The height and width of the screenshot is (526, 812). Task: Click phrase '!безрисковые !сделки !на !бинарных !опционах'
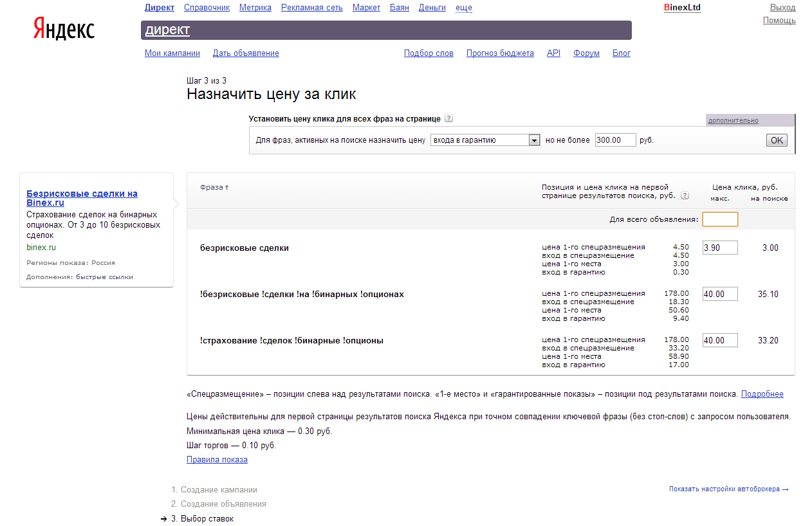302,294
